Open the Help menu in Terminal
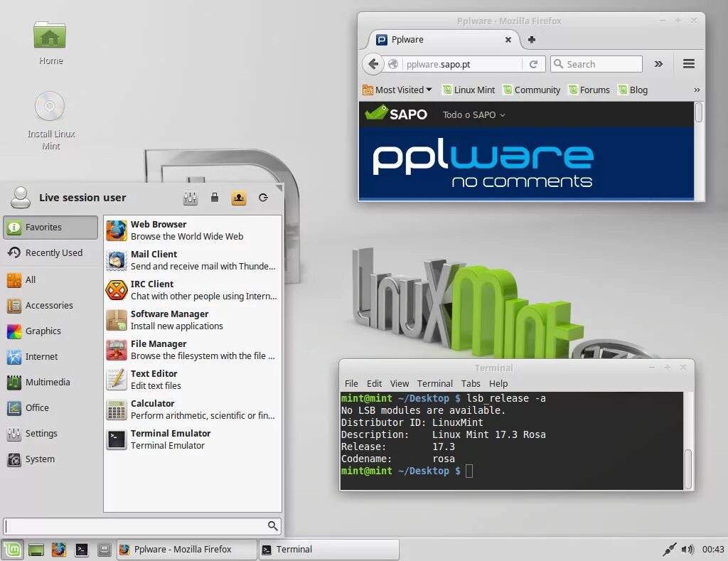Viewport: 728px width, 561px height. tap(498, 383)
